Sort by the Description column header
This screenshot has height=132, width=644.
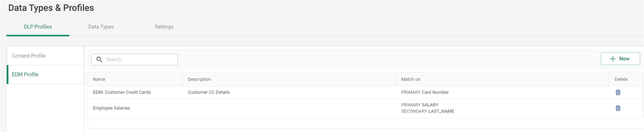point(199,79)
